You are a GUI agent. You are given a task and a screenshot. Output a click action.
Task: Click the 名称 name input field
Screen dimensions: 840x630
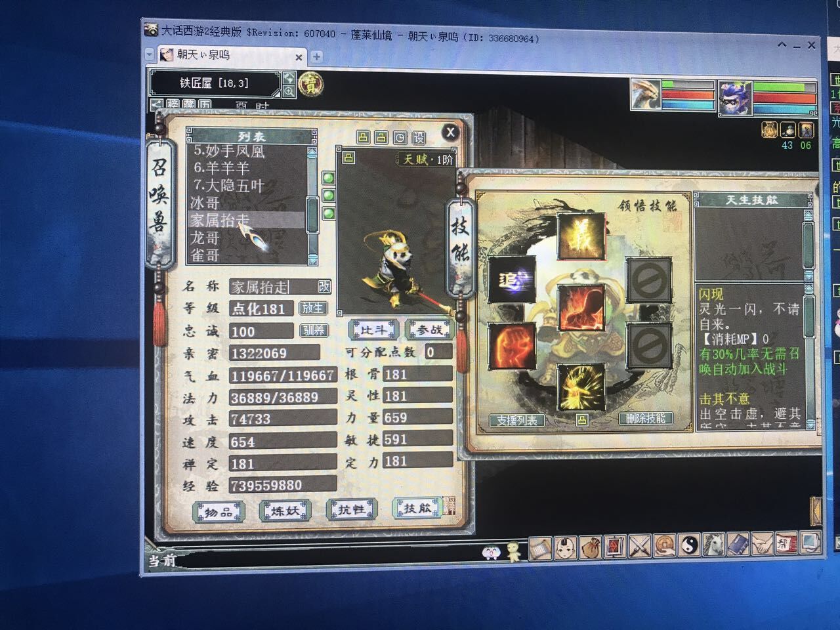click(x=272, y=287)
